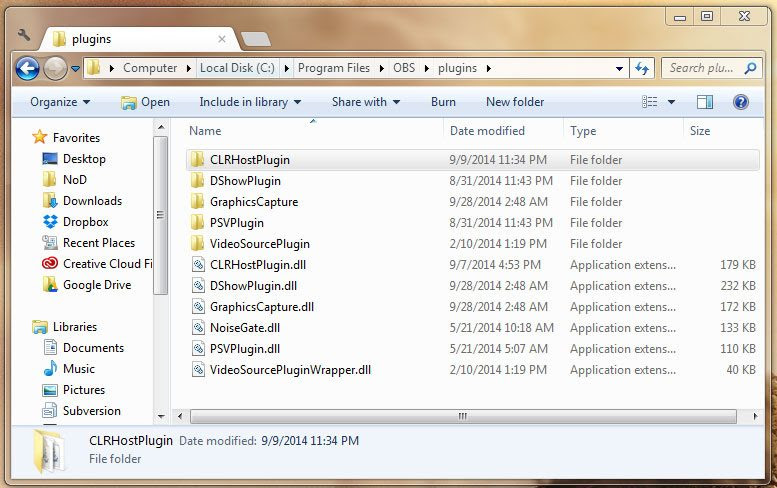This screenshot has width=777, height=488.
Task: Select DShowPlugin.dll file
Action: tap(253, 286)
